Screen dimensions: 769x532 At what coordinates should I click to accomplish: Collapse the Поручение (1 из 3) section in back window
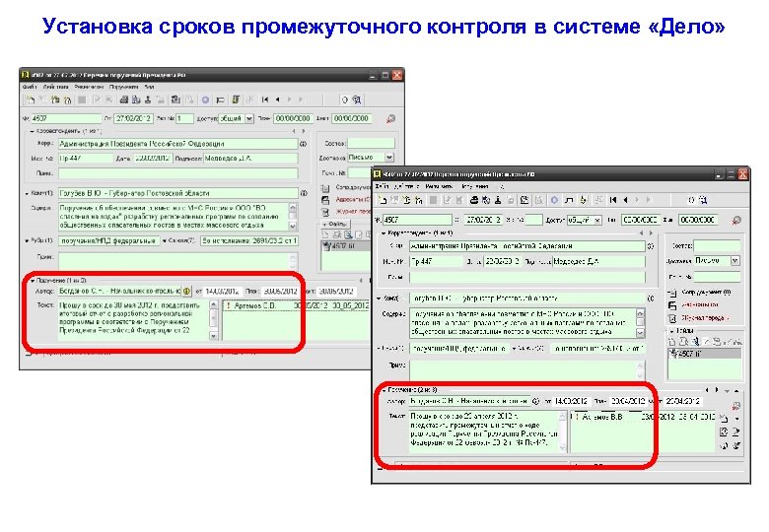33,281
